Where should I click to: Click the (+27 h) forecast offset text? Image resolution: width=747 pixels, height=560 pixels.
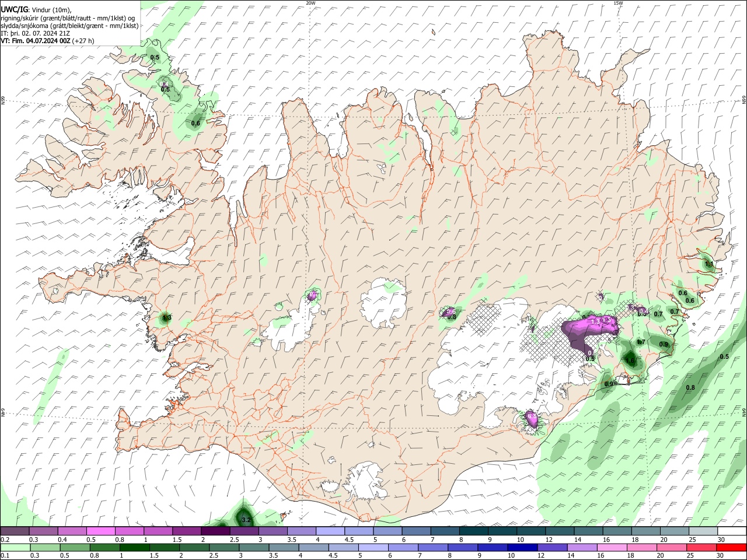point(83,41)
